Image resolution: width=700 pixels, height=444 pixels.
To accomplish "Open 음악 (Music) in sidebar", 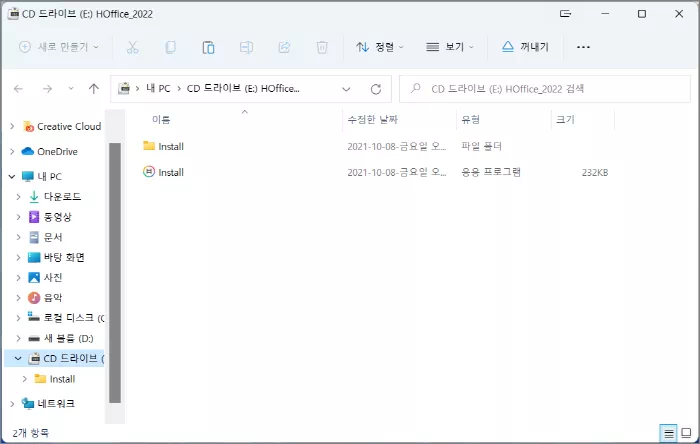I will point(53,298).
